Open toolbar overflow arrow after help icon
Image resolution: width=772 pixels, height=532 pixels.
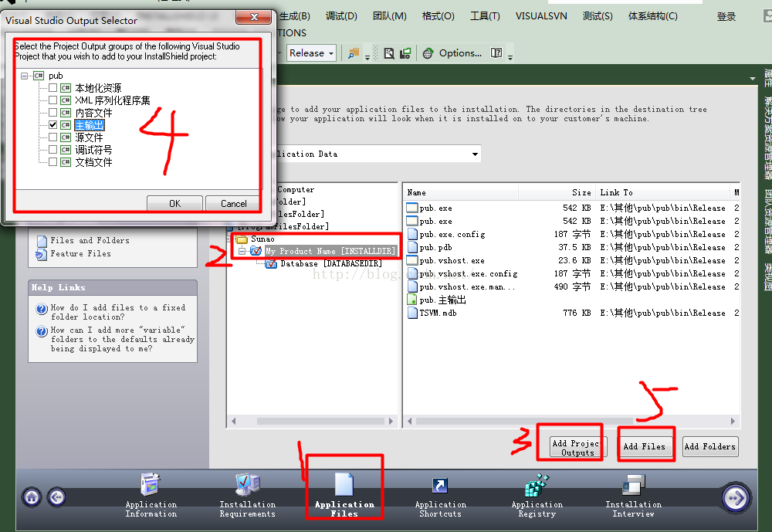point(510,57)
